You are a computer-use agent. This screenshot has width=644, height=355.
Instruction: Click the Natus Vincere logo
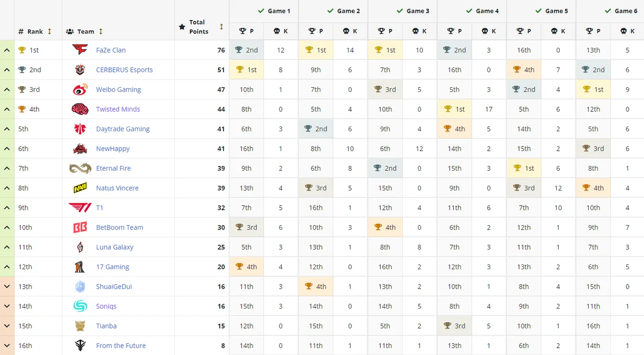[x=80, y=188]
